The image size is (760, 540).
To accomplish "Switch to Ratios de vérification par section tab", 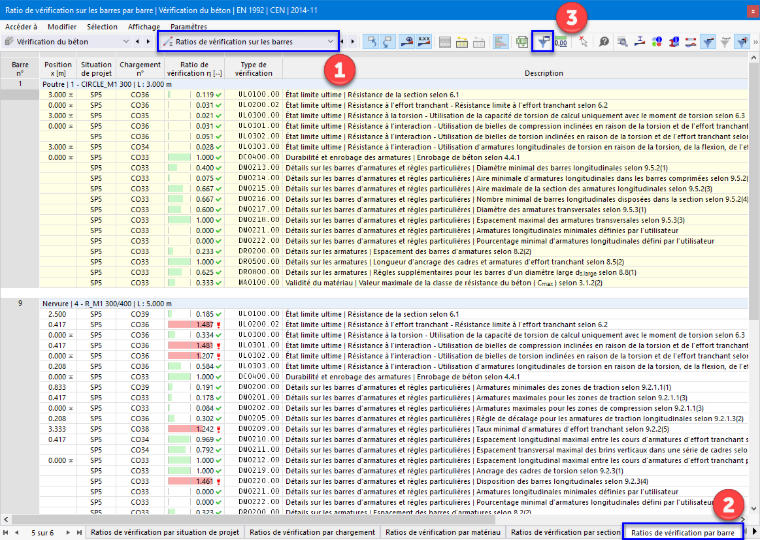I will (565, 532).
